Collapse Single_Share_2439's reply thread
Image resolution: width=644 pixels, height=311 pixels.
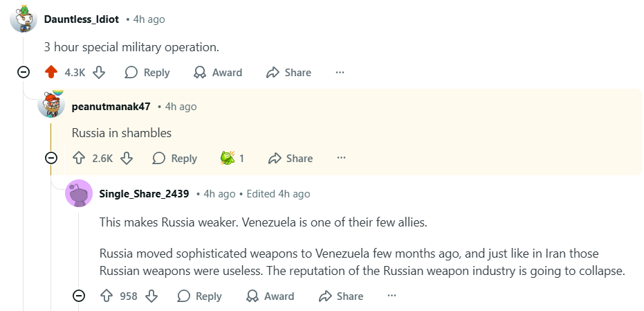79,296
